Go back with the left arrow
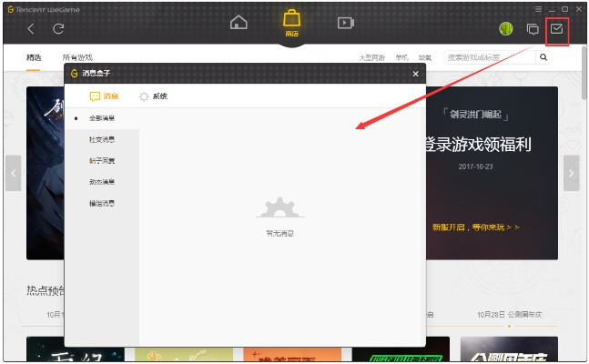589x364 pixels. pos(31,28)
